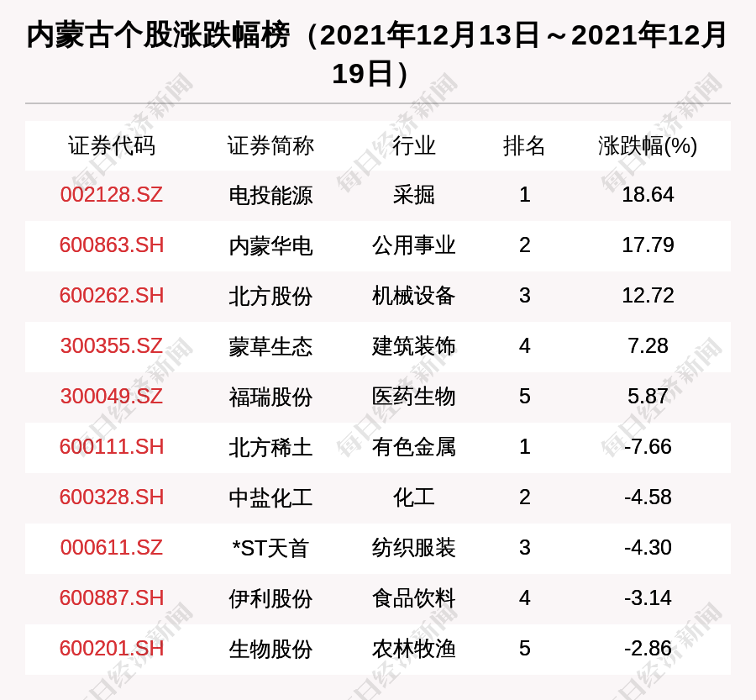Viewport: 756px width, 700px height.
Task: Click the stock name *ST天首
Action: pyautogui.click(x=270, y=548)
